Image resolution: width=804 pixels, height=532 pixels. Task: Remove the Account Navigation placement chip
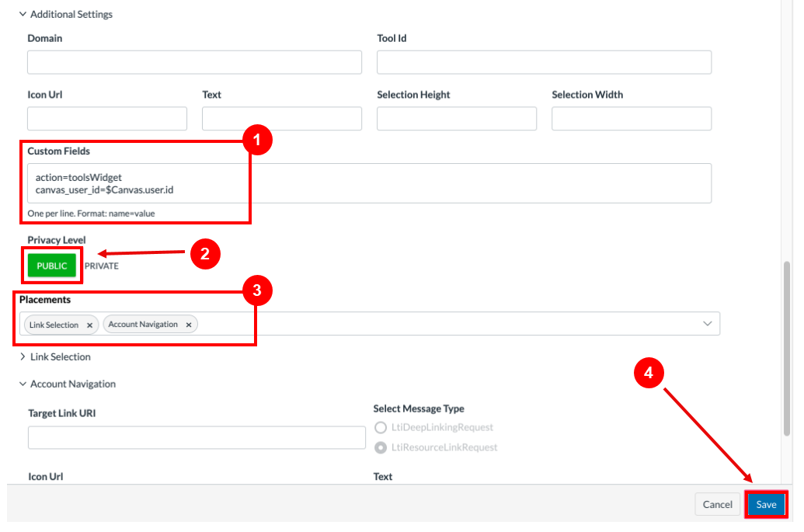point(188,325)
